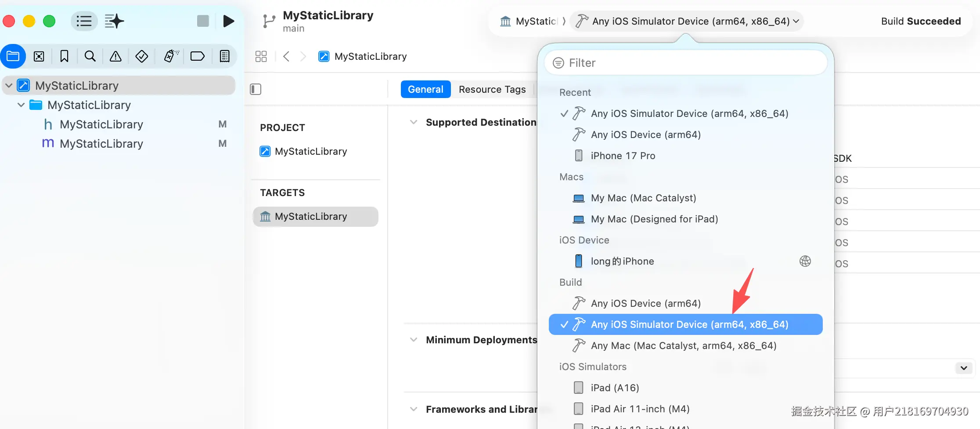
Task: Toggle the project and targets list sidebar
Action: coord(256,89)
